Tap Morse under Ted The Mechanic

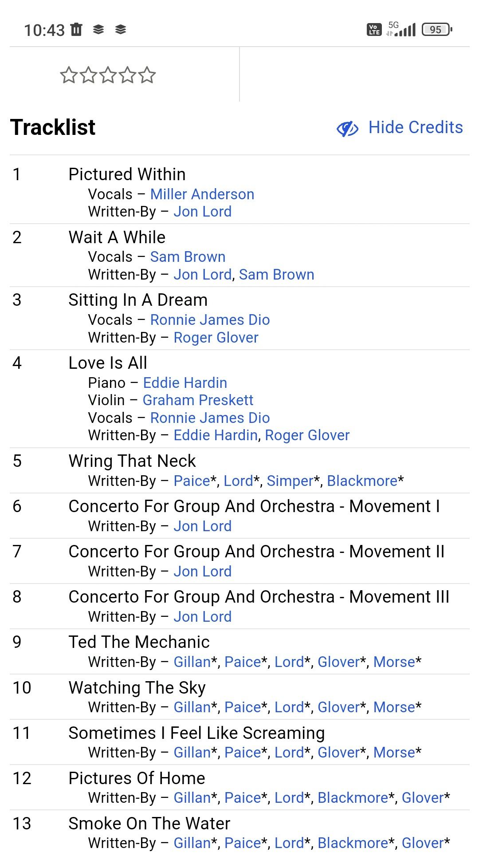(394, 662)
